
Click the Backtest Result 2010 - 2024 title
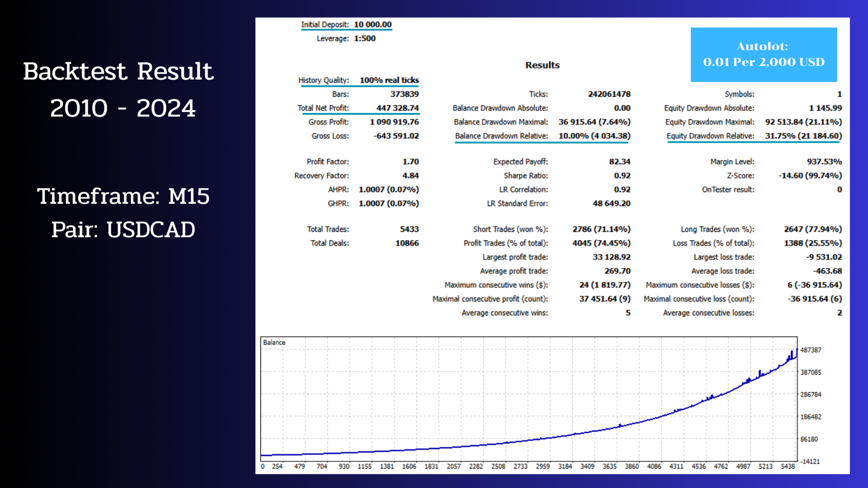point(118,89)
